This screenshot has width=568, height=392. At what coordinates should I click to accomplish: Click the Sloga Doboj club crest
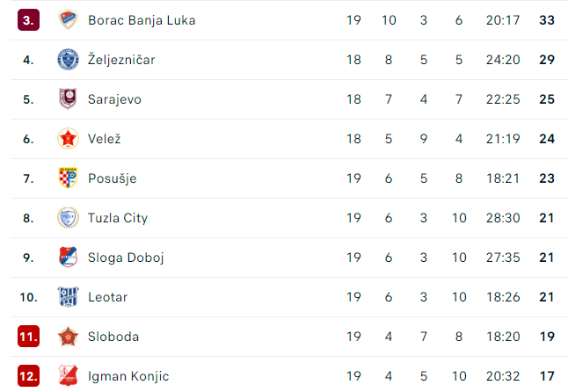point(68,257)
